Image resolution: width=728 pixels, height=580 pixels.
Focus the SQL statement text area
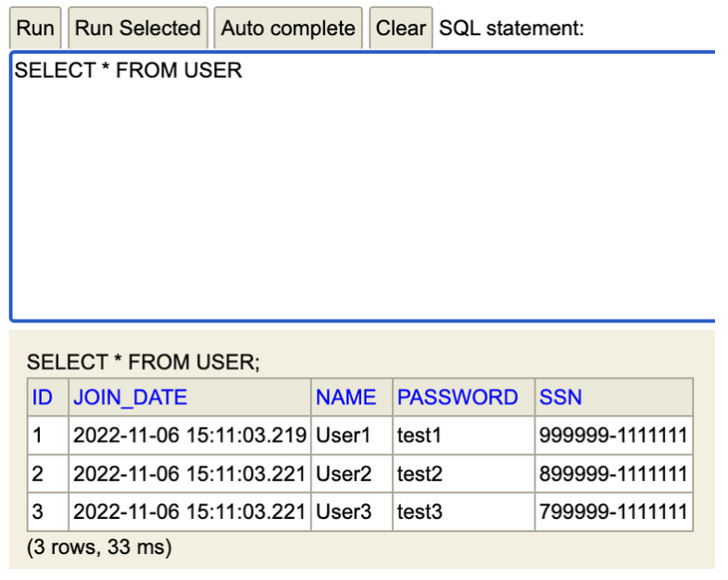362,186
